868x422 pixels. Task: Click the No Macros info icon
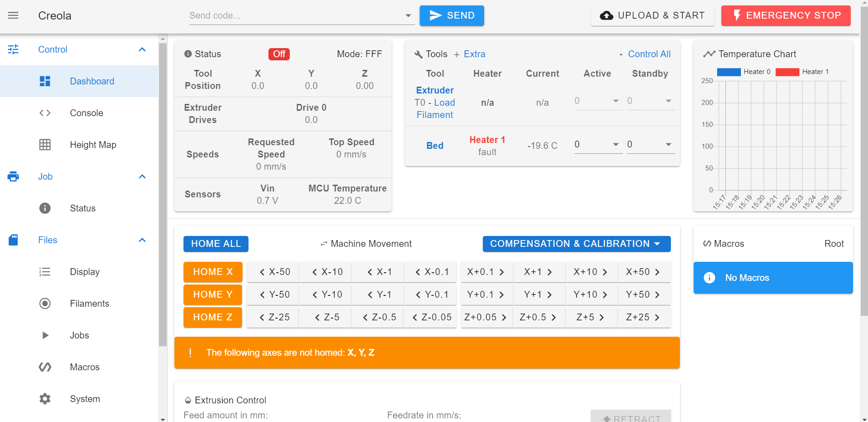click(x=709, y=278)
